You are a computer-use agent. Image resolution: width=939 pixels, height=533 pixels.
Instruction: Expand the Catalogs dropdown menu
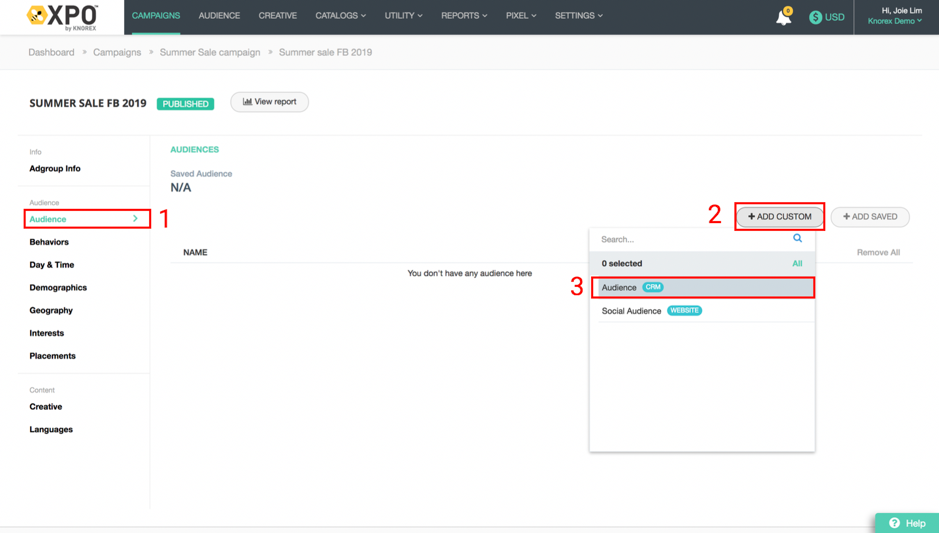point(340,16)
